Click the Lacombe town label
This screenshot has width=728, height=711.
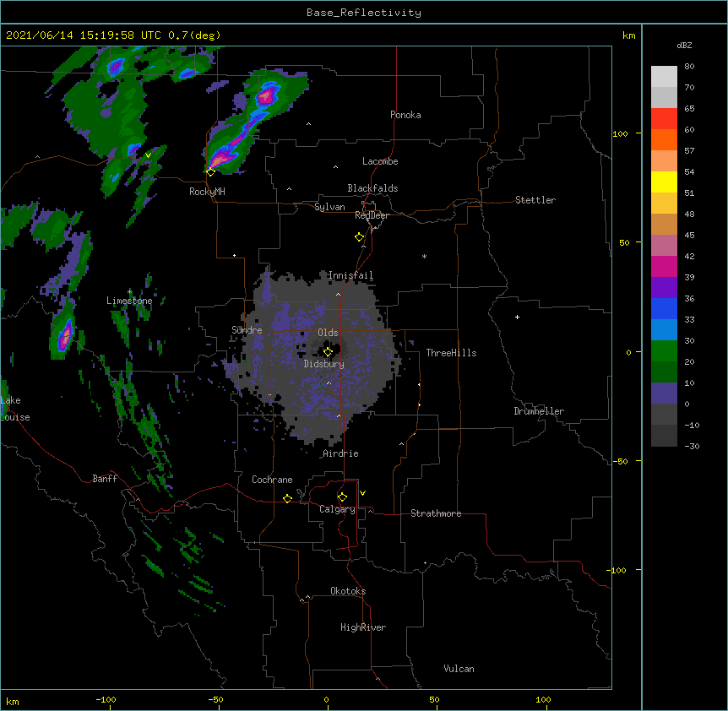click(x=380, y=161)
